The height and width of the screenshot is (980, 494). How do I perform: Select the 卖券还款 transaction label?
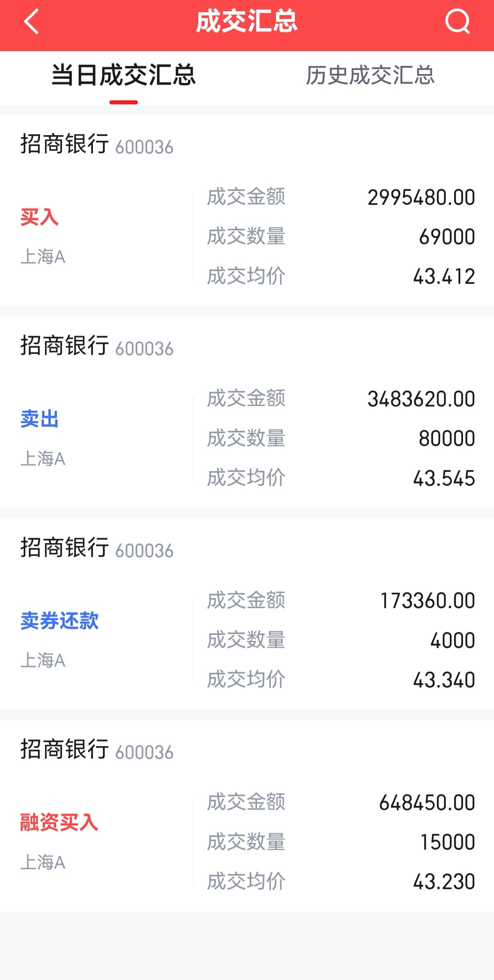point(59,621)
